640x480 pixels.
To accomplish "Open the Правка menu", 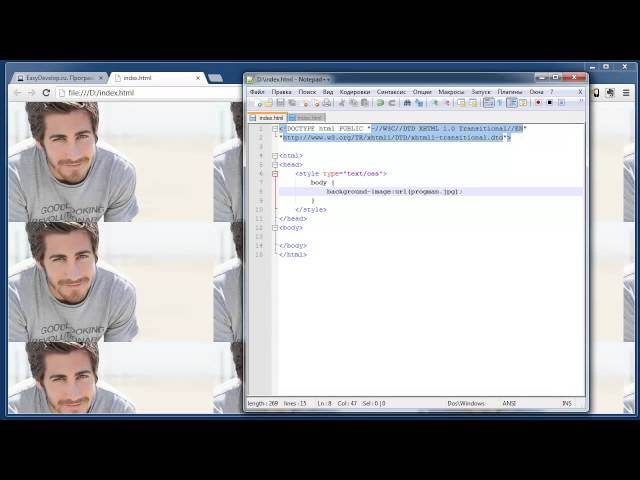I will (281, 92).
